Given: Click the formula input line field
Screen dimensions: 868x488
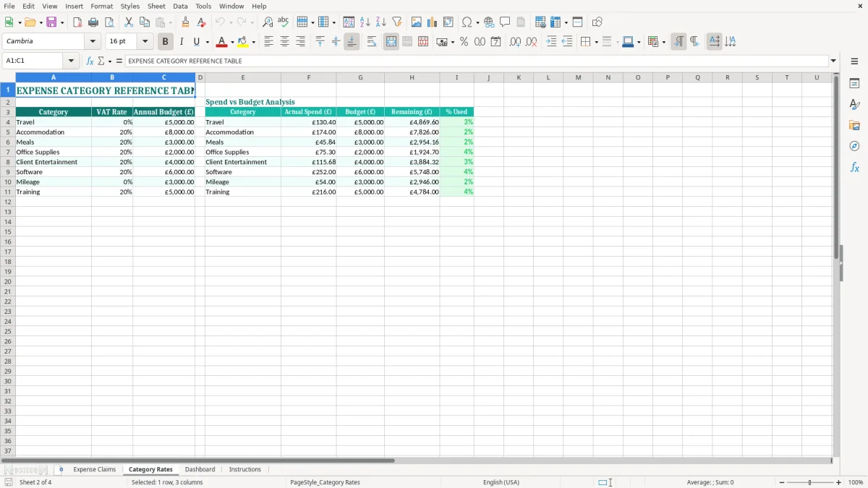Looking at the screenshot, I should (x=477, y=61).
